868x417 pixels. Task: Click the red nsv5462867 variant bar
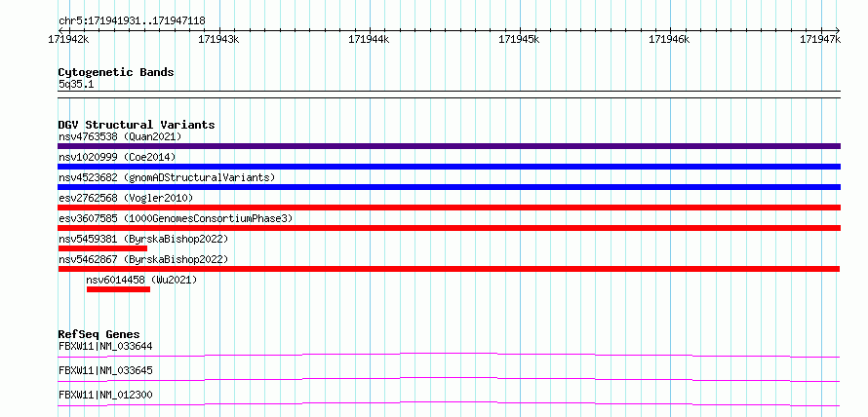pos(449,269)
